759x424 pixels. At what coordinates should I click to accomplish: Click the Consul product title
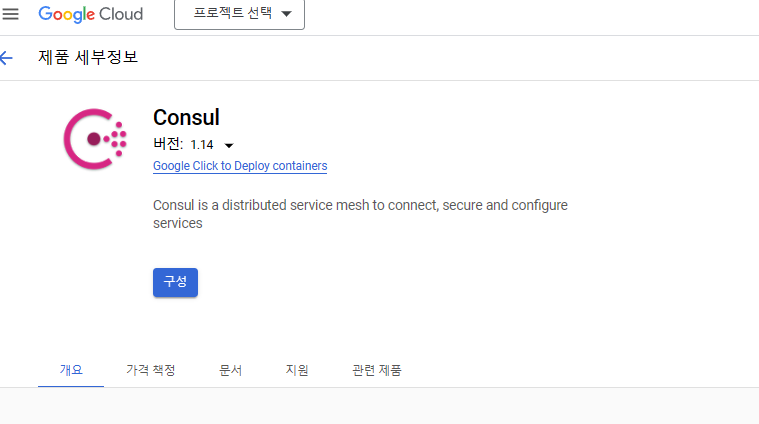point(186,117)
